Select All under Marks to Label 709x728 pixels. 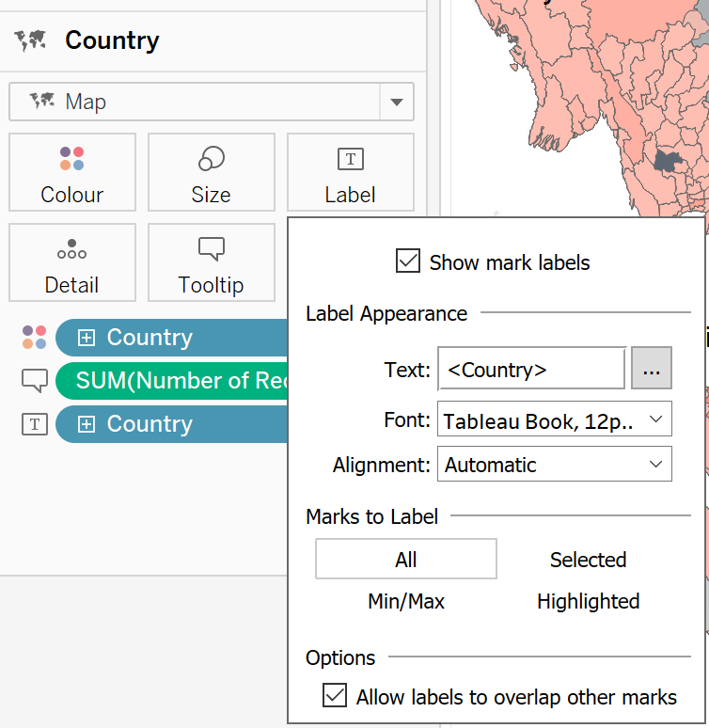click(x=406, y=560)
